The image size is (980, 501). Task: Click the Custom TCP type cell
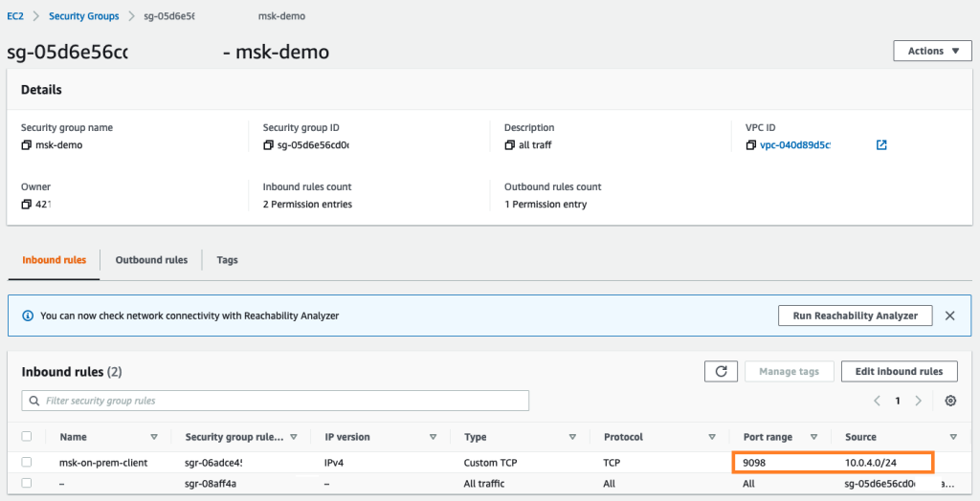click(x=491, y=463)
